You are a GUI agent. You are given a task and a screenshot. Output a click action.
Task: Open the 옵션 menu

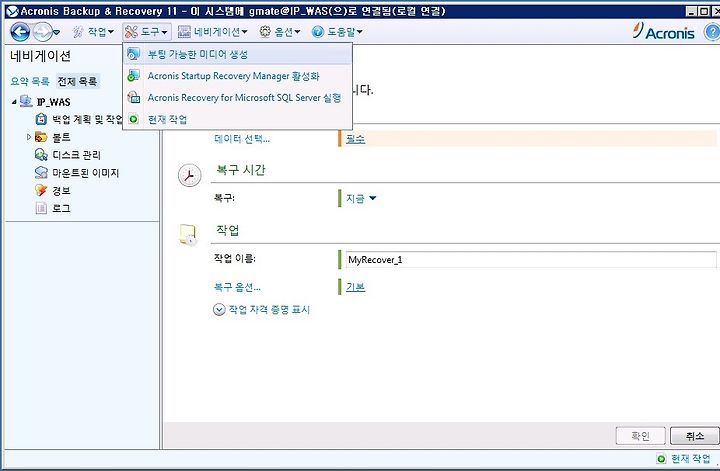pyautogui.click(x=280, y=32)
